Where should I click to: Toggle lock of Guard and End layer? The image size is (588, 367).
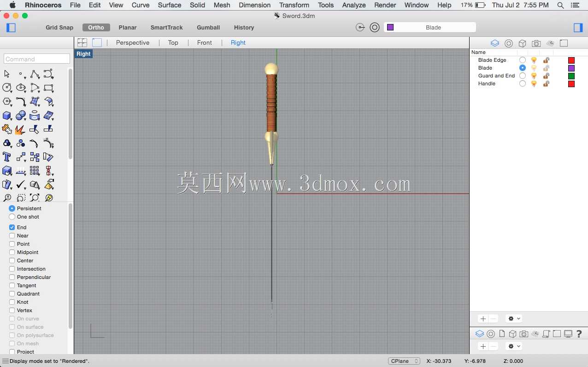click(x=546, y=76)
